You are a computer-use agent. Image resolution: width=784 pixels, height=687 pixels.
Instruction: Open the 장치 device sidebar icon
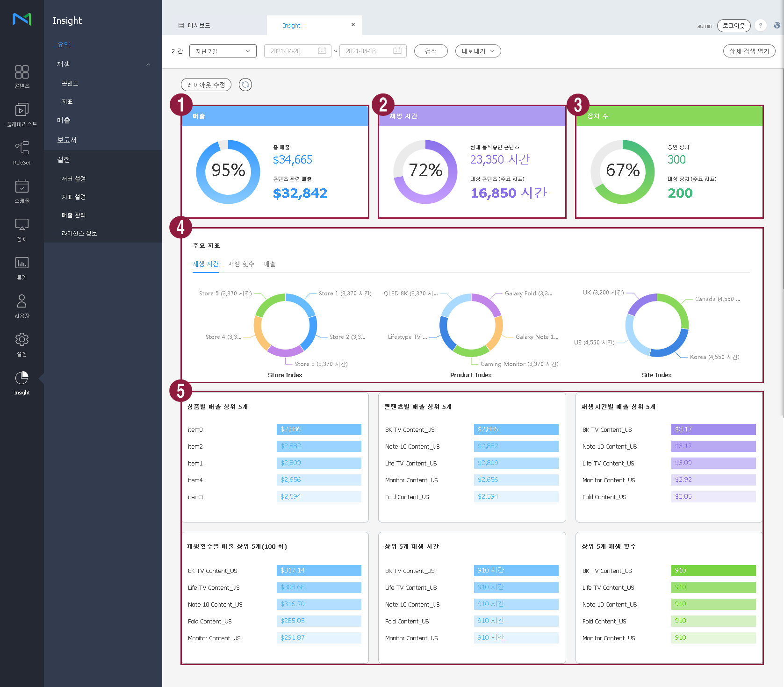click(22, 229)
